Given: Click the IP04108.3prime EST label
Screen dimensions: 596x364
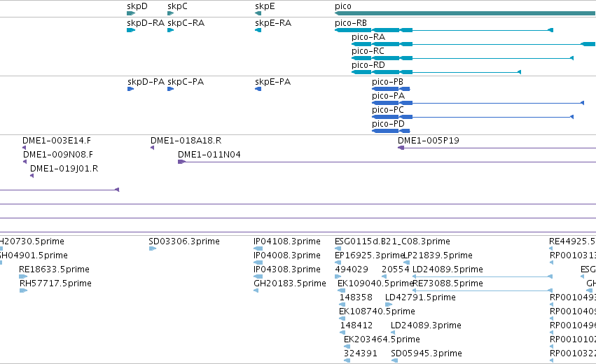Looking at the screenshot, I should tap(287, 241).
